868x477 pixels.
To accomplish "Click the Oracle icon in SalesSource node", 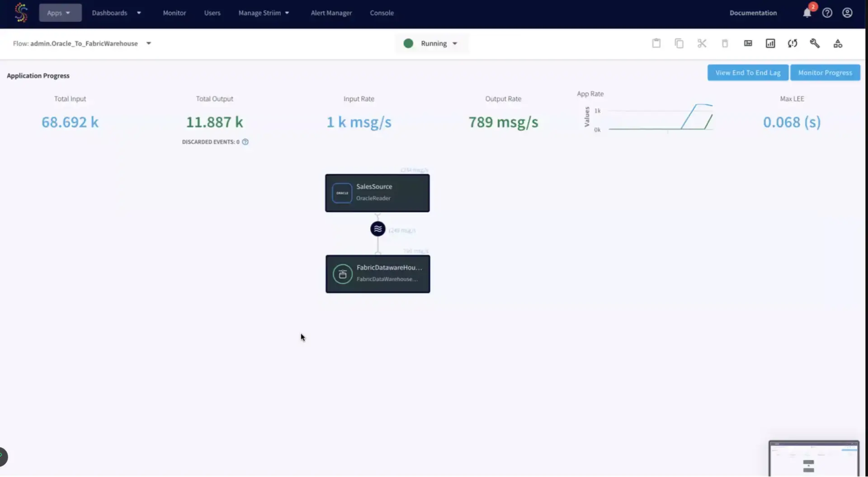I will coord(342,193).
